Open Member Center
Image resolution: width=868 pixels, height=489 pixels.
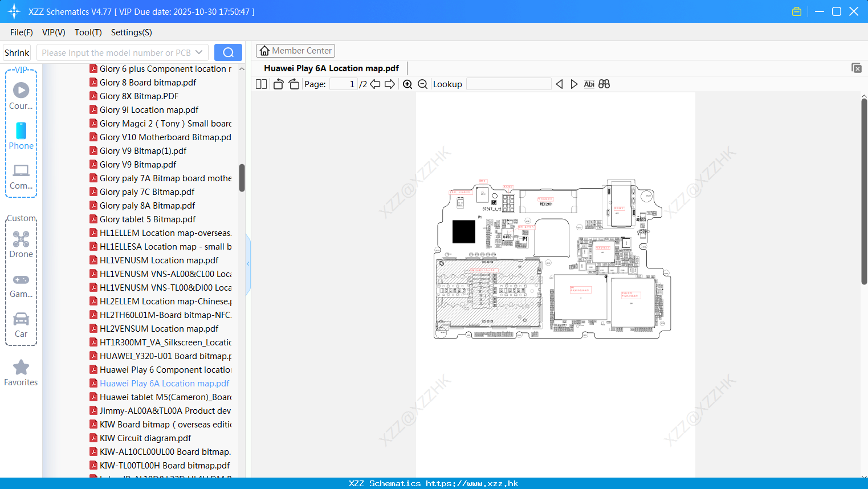295,51
